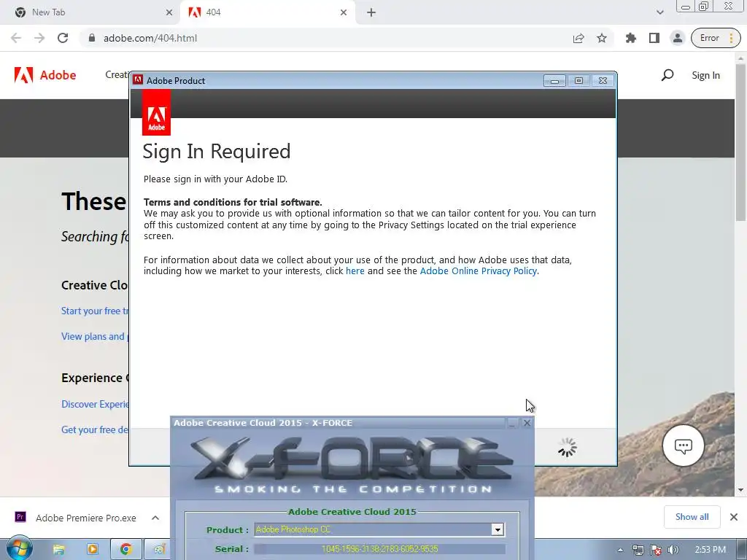Click View plans and pricing link
Image resolution: width=747 pixels, height=560 pixels.
95,337
